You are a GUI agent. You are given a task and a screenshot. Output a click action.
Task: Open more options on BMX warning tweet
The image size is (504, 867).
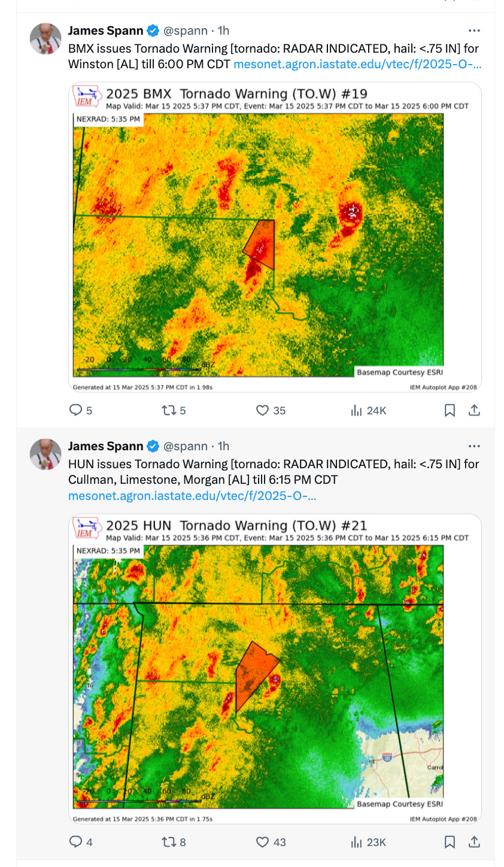(474, 30)
